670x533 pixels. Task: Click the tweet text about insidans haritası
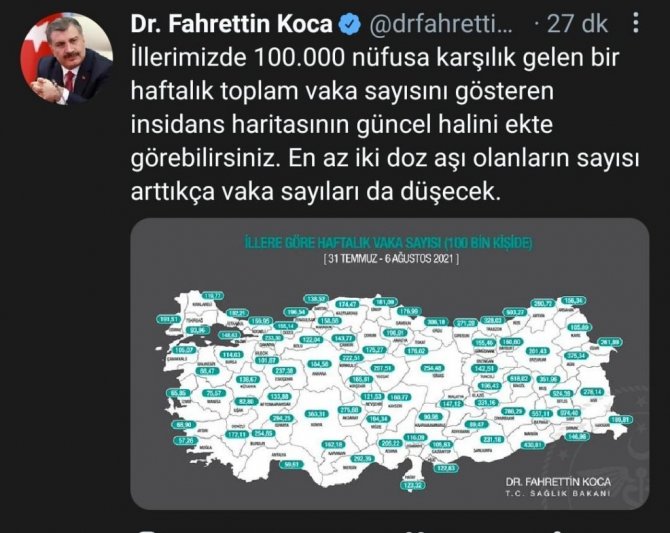tap(385, 124)
